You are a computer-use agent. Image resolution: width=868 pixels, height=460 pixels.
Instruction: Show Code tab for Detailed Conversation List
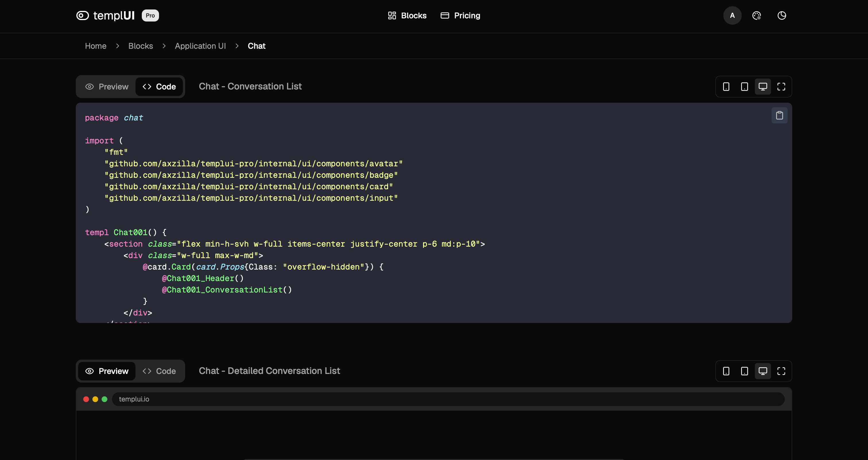[159, 371]
